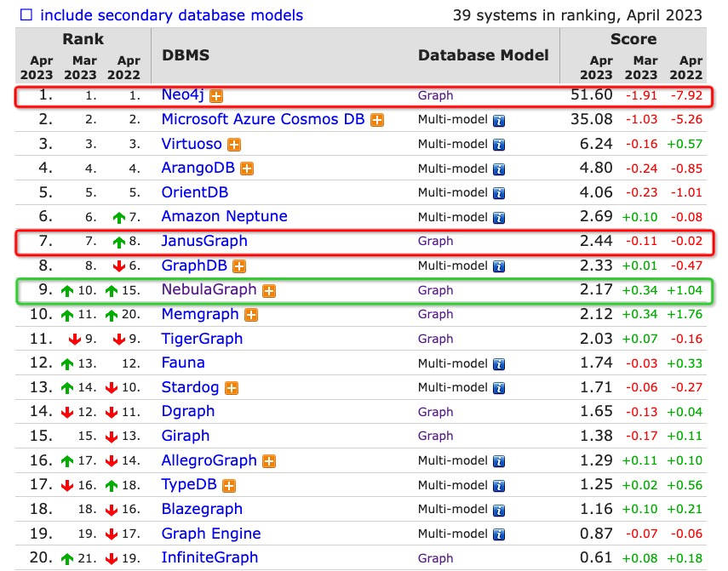Open the include secondary database models link
The height and width of the screenshot is (571, 728).
pos(171,15)
